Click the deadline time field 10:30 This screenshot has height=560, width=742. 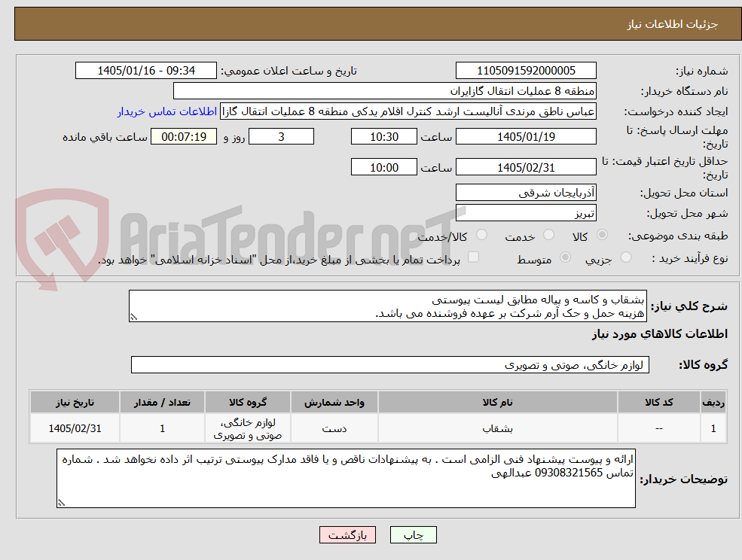pyautogui.click(x=383, y=137)
